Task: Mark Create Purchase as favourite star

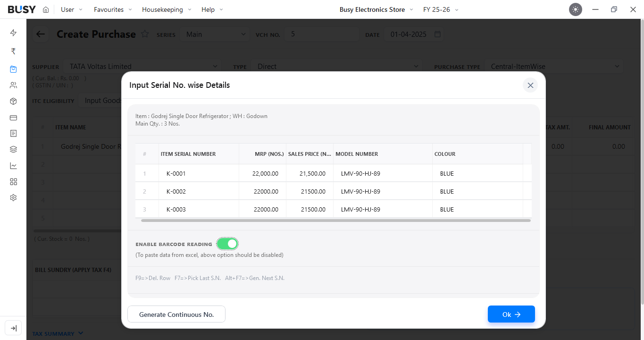Action: click(x=145, y=34)
